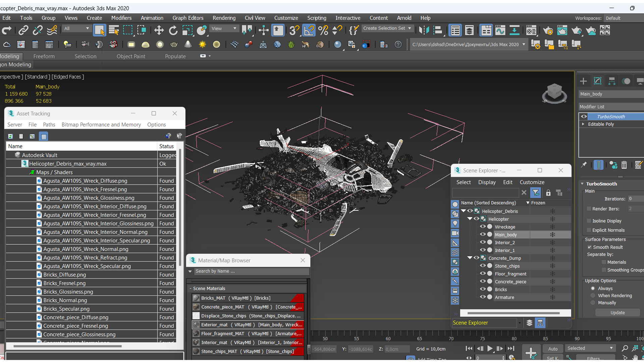Open the View reference coordinate dropdown

pyautogui.click(x=224, y=28)
